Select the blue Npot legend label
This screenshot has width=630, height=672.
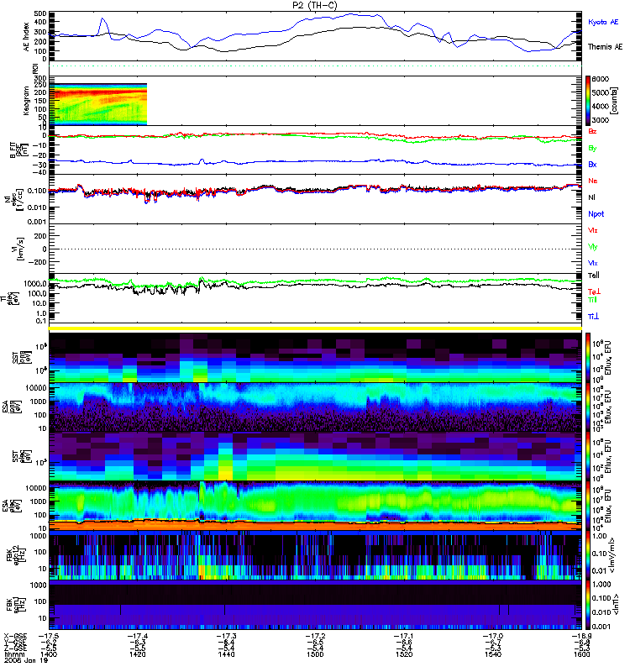pos(596,214)
